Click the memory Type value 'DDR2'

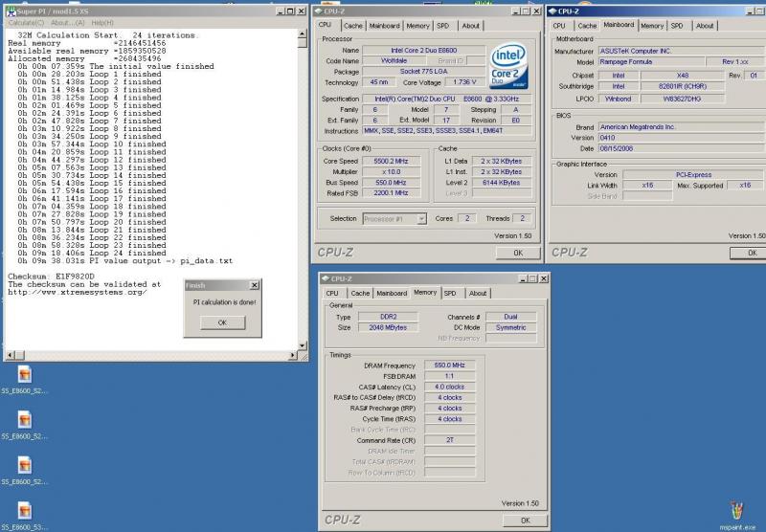point(388,317)
